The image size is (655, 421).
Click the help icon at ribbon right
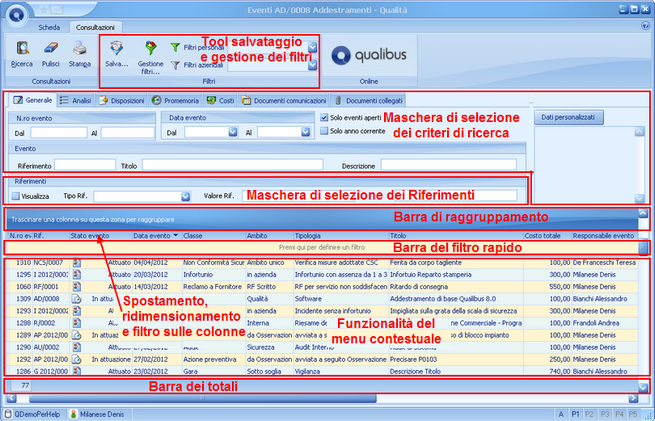(x=645, y=26)
